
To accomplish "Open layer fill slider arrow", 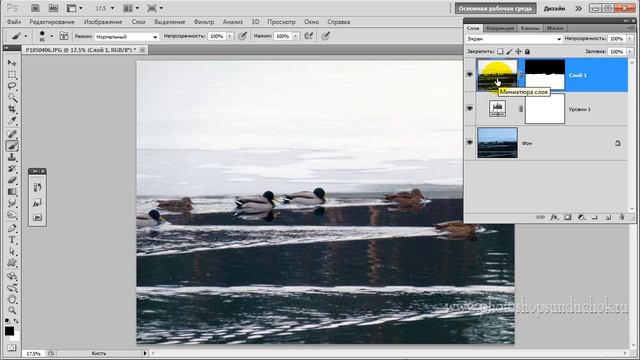I will pyautogui.click(x=630, y=51).
